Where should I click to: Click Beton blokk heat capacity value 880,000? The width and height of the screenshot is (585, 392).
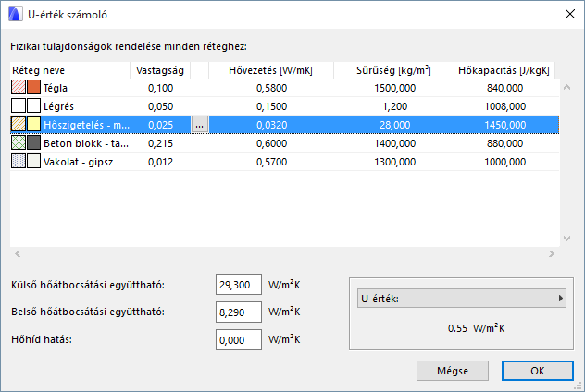click(x=504, y=143)
